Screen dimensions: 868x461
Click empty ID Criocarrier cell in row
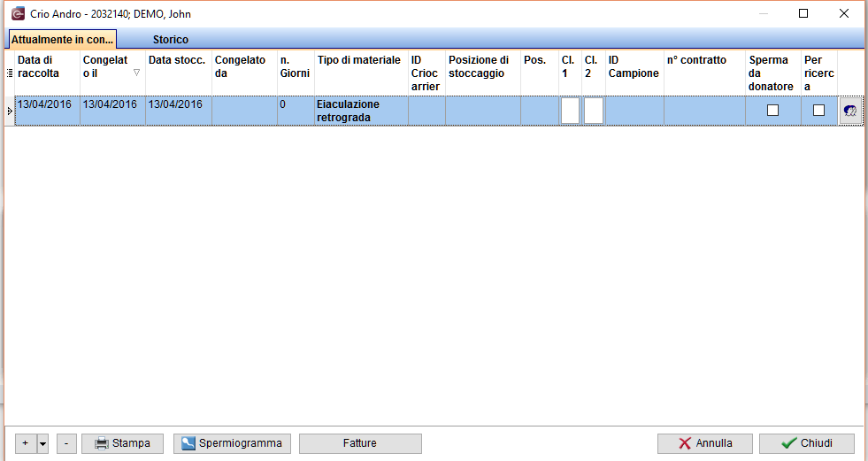426,111
